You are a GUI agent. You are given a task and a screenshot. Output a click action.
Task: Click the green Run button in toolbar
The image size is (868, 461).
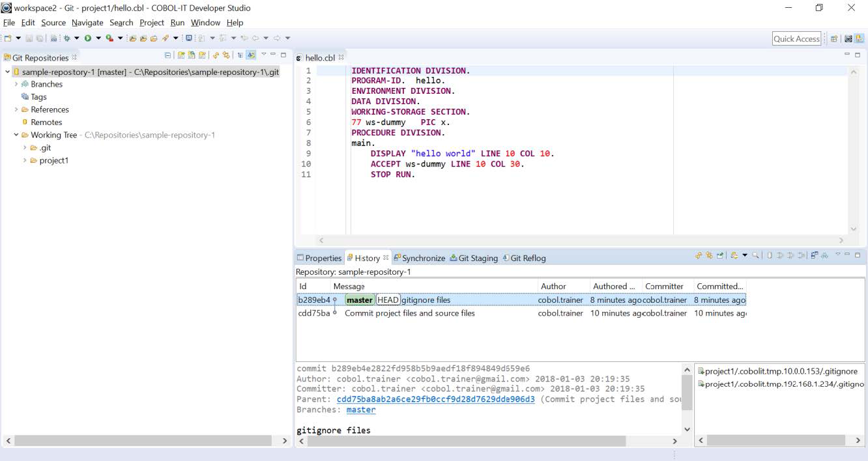pyautogui.click(x=87, y=38)
